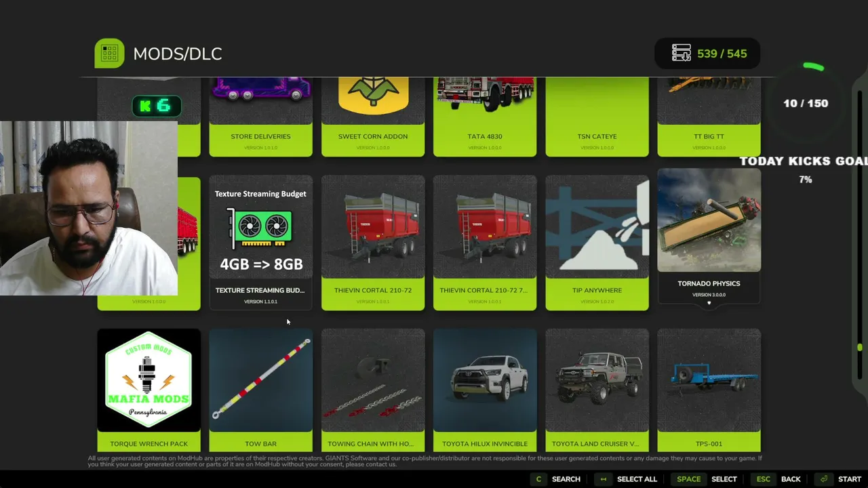This screenshot has width=868, height=488.
Task: Click "VERSION 1.1.0.1" under Texture Streaming
Action: [260, 302]
